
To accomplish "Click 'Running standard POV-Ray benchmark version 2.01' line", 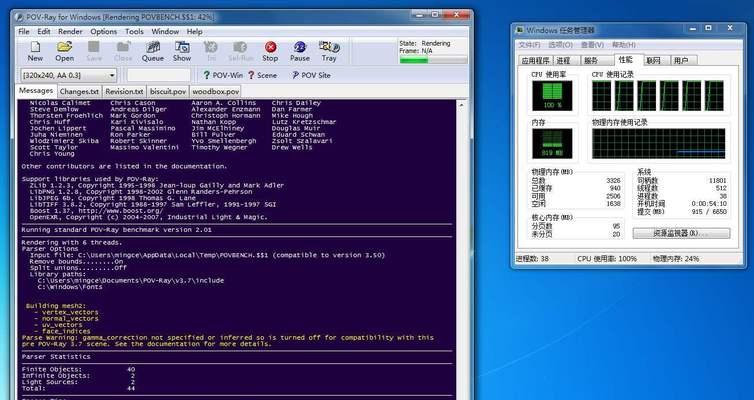I will [116, 230].
